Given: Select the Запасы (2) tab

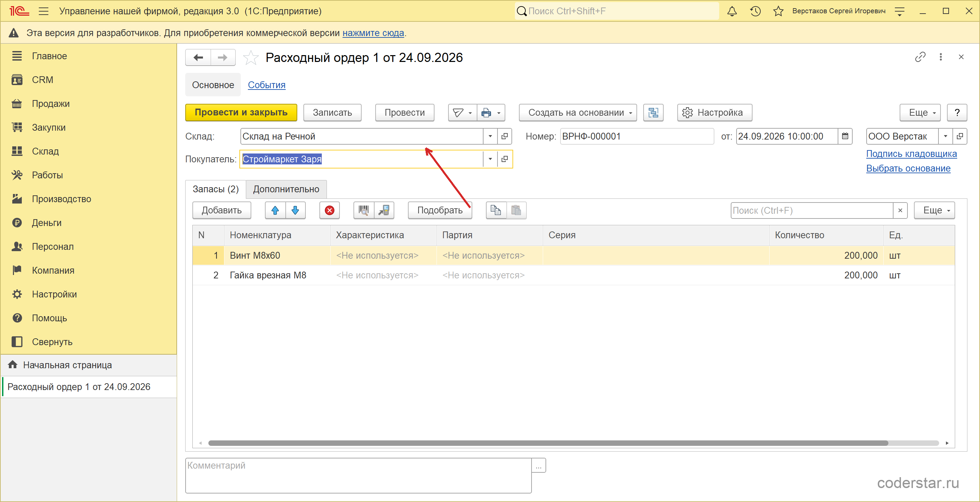Looking at the screenshot, I should coord(216,189).
